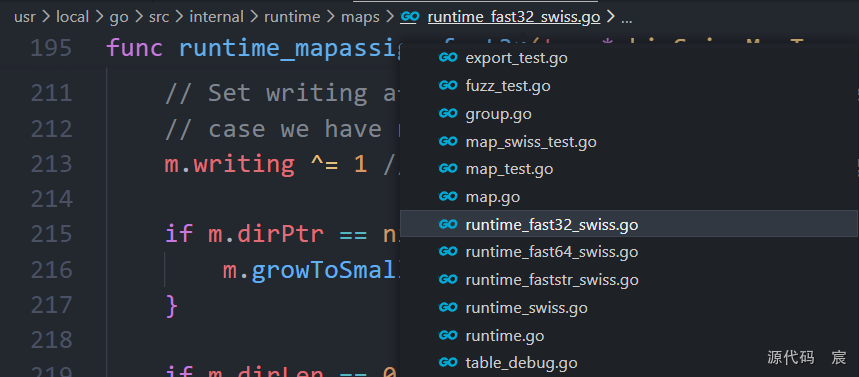Click m.writing on line 213
The image size is (859, 377).
[x=230, y=164]
